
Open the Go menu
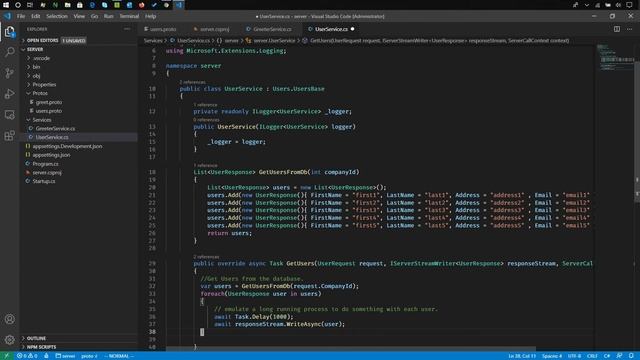[94, 16]
